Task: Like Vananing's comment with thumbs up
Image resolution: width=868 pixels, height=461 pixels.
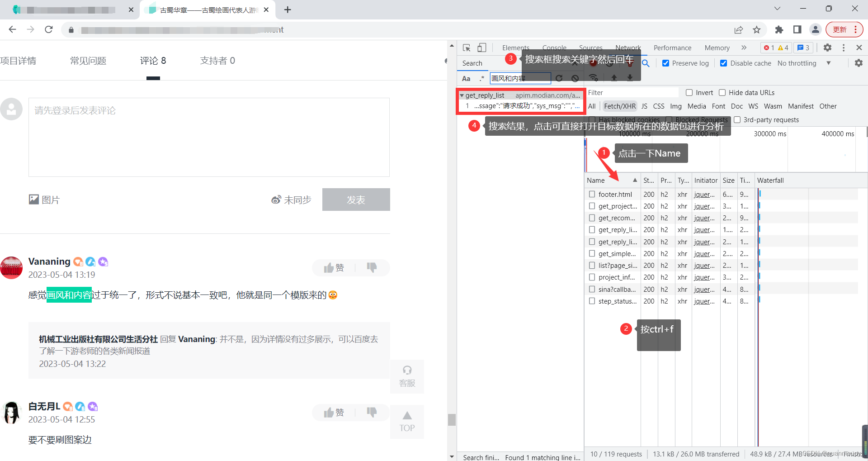Action: coord(334,268)
